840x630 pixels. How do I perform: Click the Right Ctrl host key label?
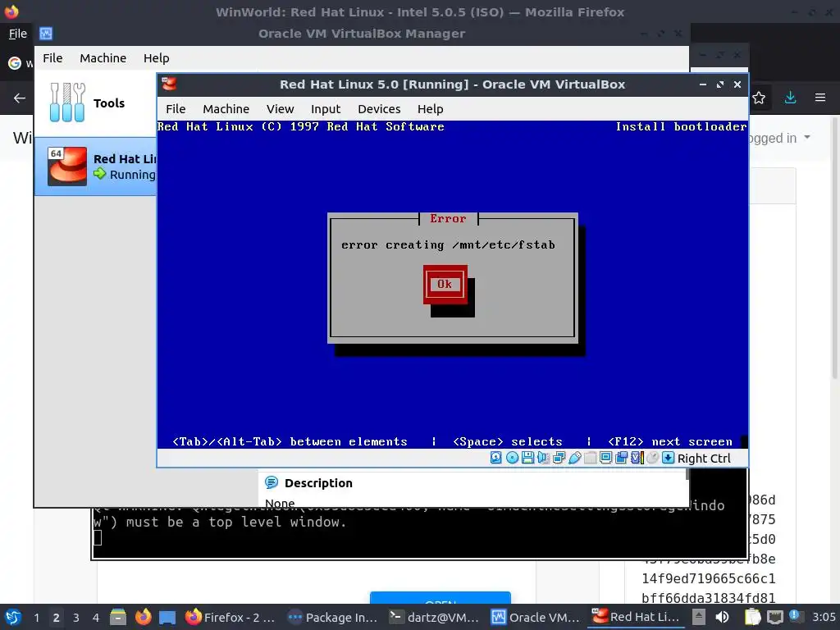click(704, 459)
